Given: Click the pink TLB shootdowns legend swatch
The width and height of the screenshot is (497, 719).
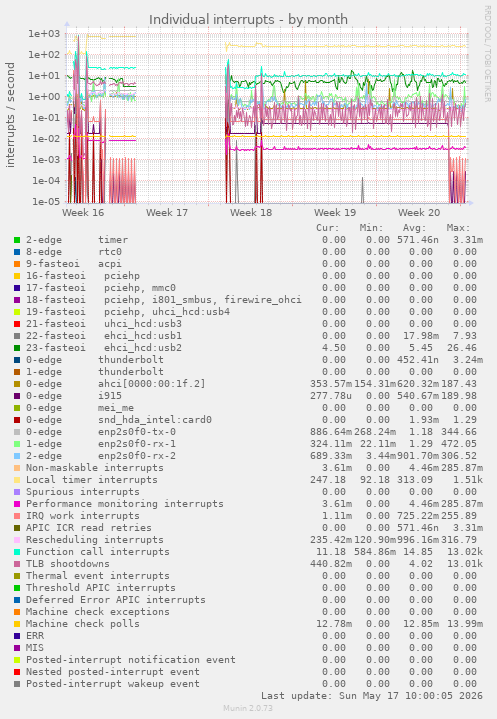Looking at the screenshot, I should pyautogui.click(x=17, y=564).
